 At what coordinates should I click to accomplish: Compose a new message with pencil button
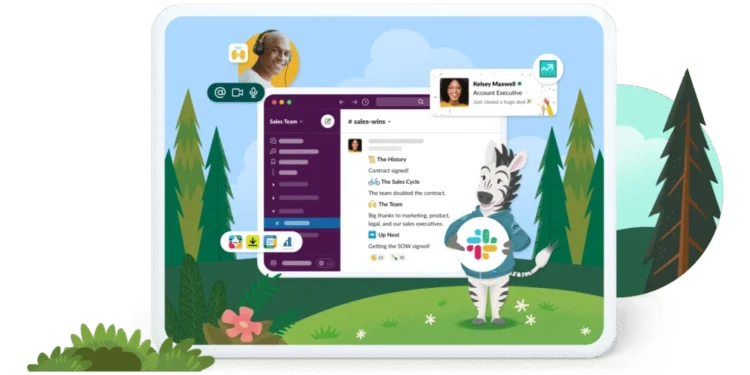pyautogui.click(x=328, y=121)
